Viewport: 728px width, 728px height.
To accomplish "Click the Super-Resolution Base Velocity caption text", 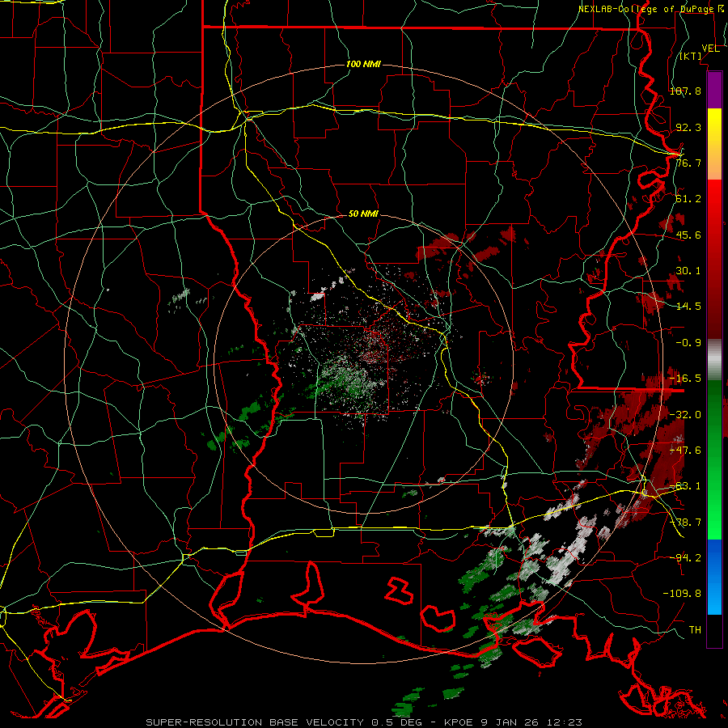I will point(363,722).
